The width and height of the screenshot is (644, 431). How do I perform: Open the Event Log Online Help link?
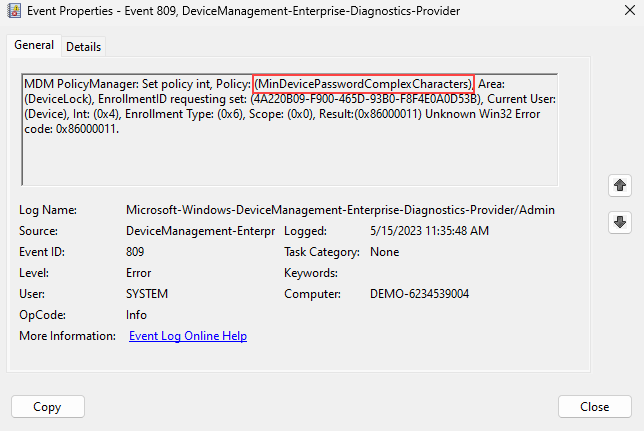pos(188,336)
